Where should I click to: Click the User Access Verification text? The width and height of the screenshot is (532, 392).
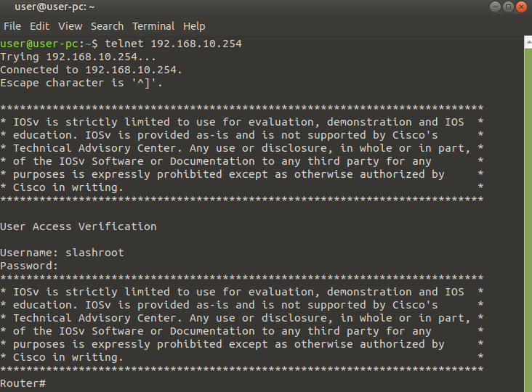(78, 226)
